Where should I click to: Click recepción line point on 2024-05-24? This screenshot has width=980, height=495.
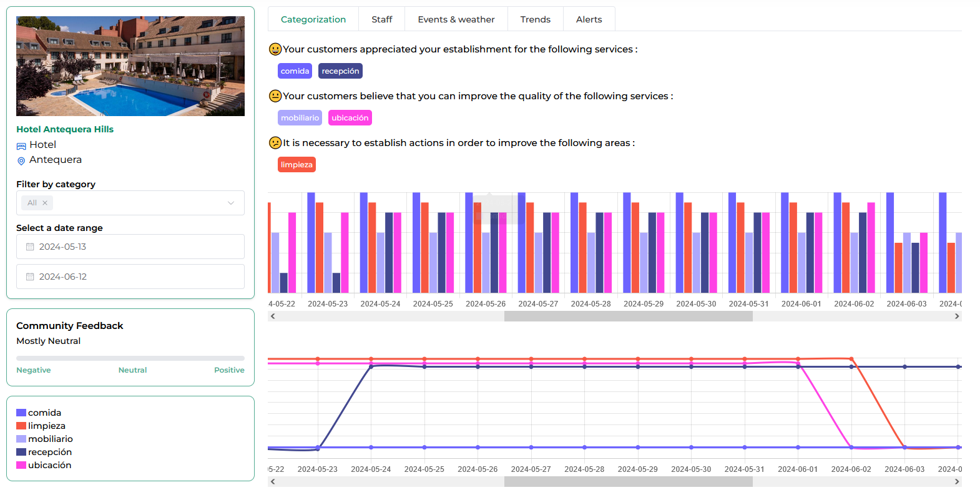pyautogui.click(x=371, y=366)
